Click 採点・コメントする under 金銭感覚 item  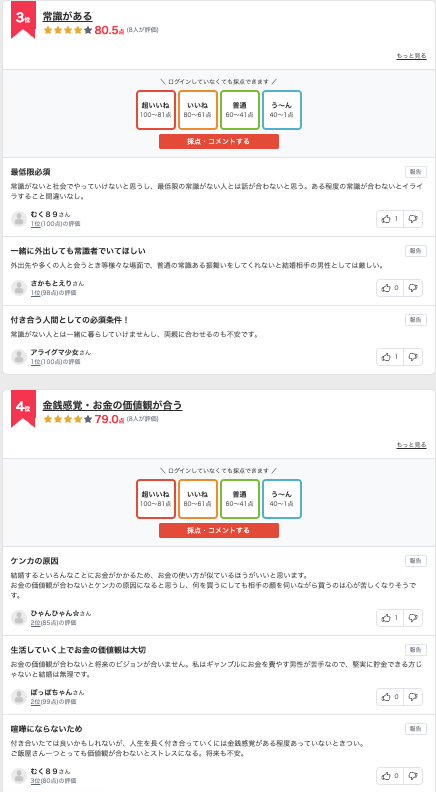pyautogui.click(x=219, y=530)
